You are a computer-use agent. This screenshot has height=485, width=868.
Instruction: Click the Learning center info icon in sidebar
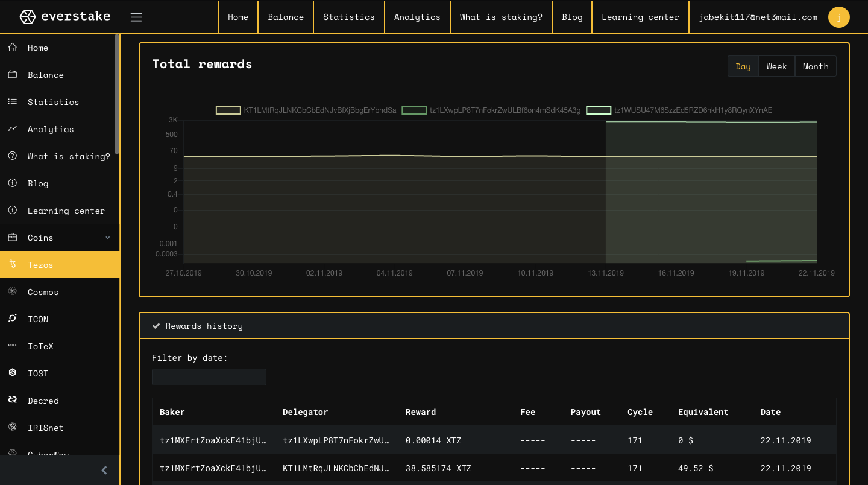[12, 210]
